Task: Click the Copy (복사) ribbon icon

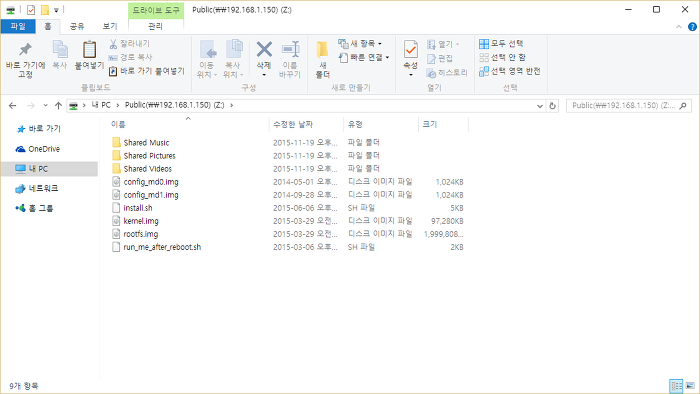Action: tap(60, 49)
